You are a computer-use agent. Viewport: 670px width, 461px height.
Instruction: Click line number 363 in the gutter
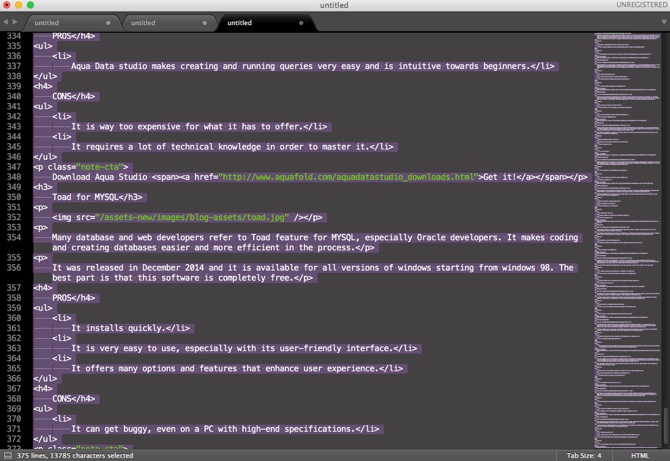[14, 348]
